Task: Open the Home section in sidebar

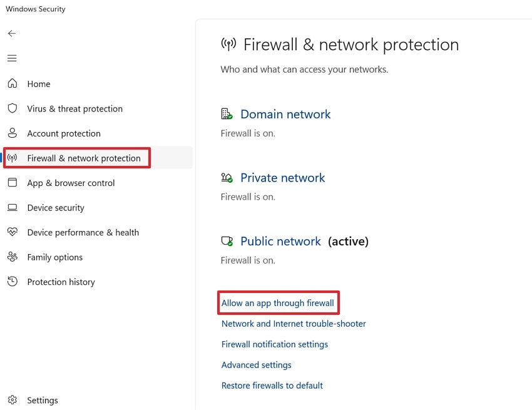Action: point(38,83)
